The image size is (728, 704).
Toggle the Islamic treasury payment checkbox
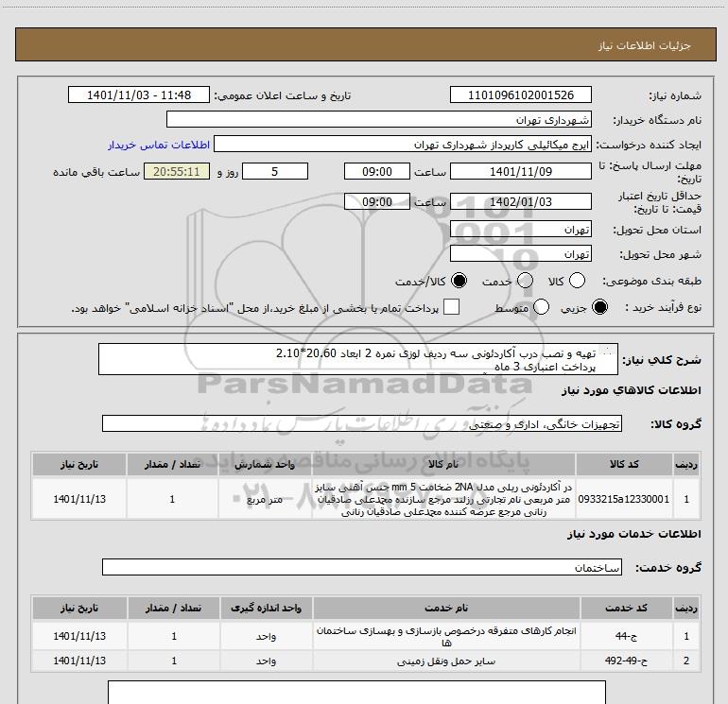coord(451,307)
